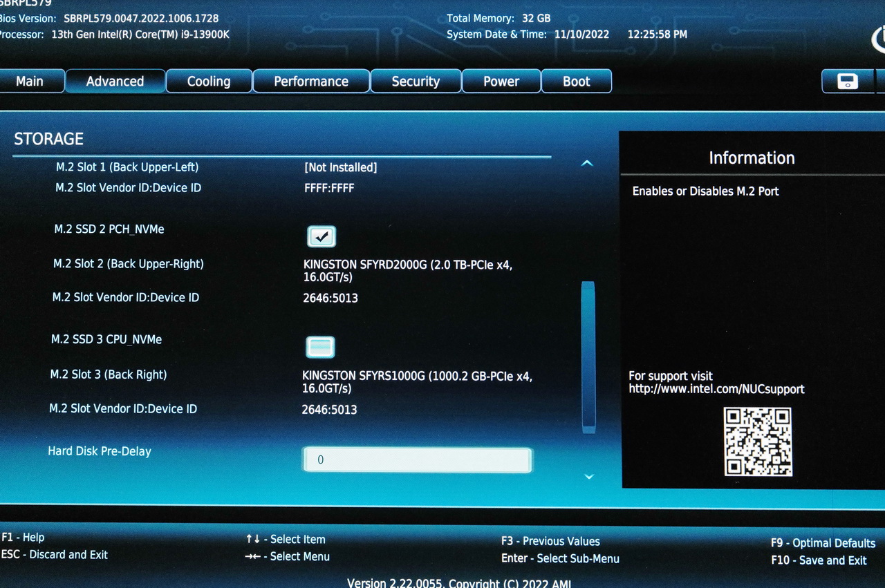
Task: Click the KINGSTON SFYRS1000G drive description
Action: click(418, 382)
